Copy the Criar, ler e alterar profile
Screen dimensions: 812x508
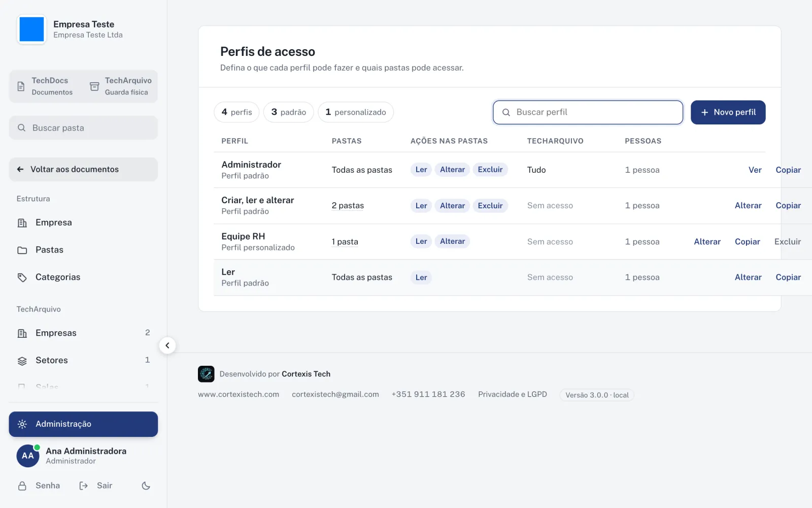[x=788, y=206]
